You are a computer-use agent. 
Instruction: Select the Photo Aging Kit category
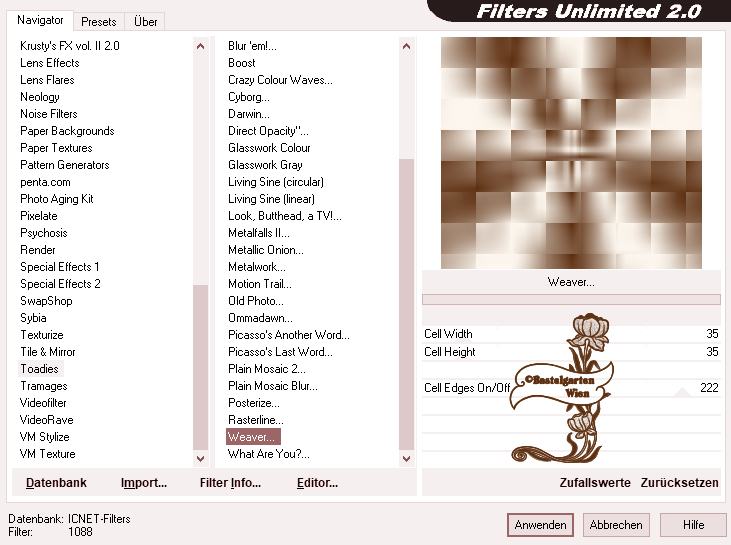pyautogui.click(x=57, y=199)
